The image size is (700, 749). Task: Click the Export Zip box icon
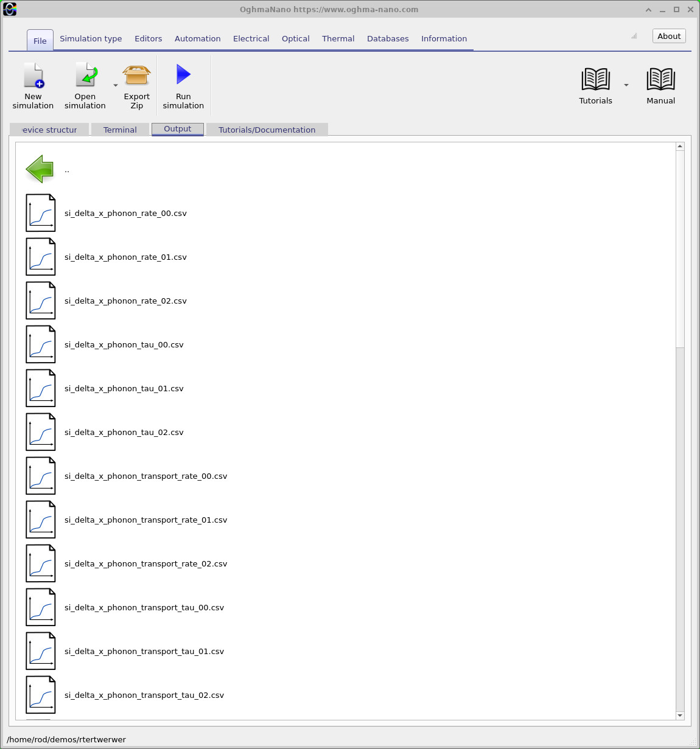(x=136, y=75)
